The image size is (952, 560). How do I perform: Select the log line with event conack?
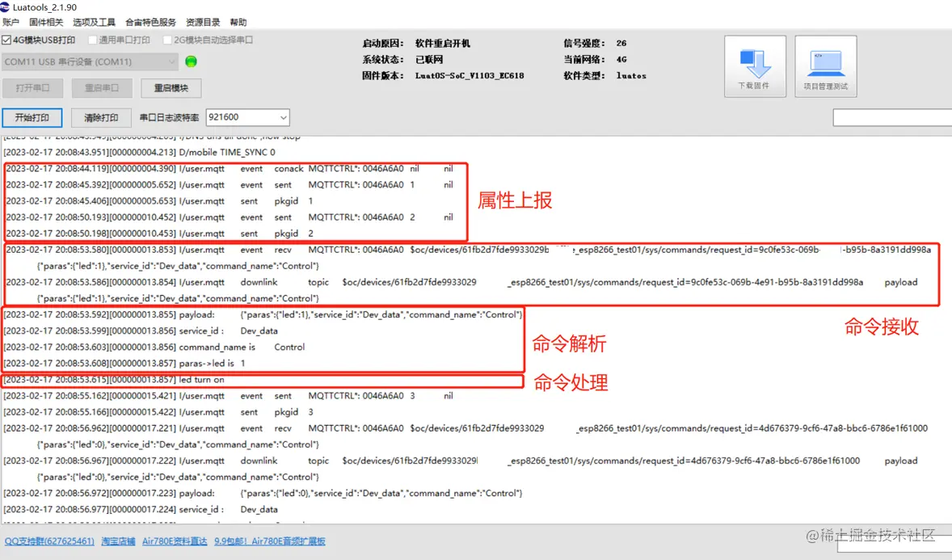point(230,168)
